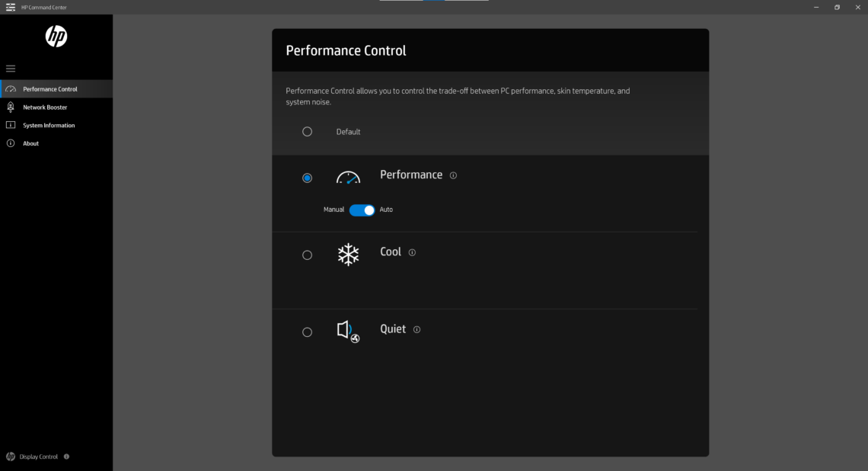Click the info icon next to Performance
The image size is (868, 471).
(x=452, y=175)
